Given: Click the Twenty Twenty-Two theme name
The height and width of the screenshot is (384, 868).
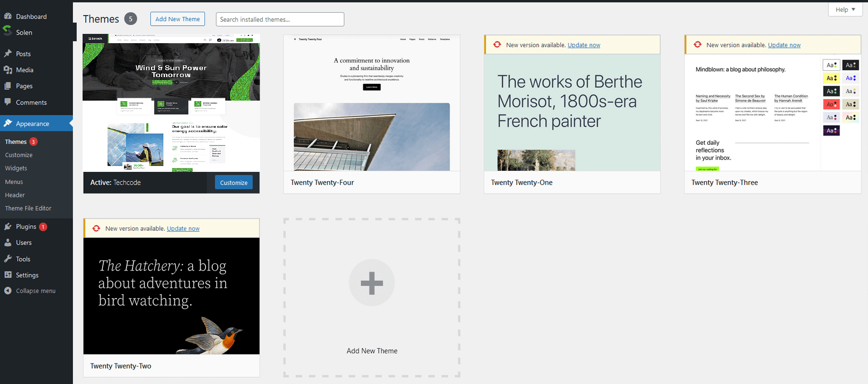Looking at the screenshot, I should pyautogui.click(x=120, y=366).
